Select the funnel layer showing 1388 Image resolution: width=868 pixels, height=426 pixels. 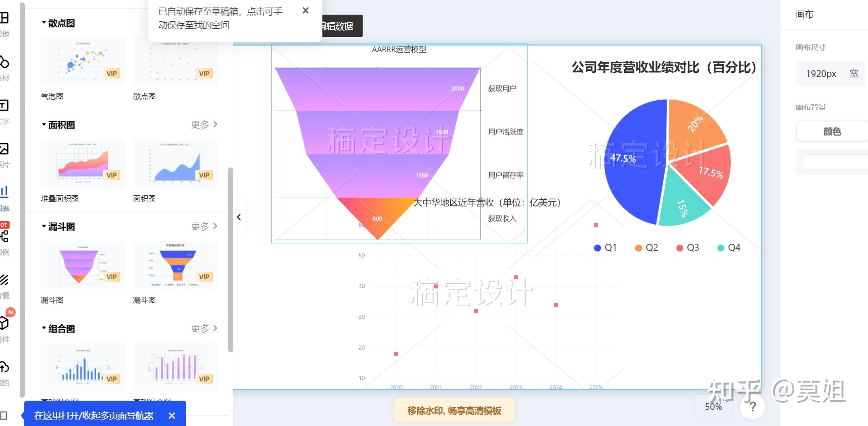coord(377,176)
